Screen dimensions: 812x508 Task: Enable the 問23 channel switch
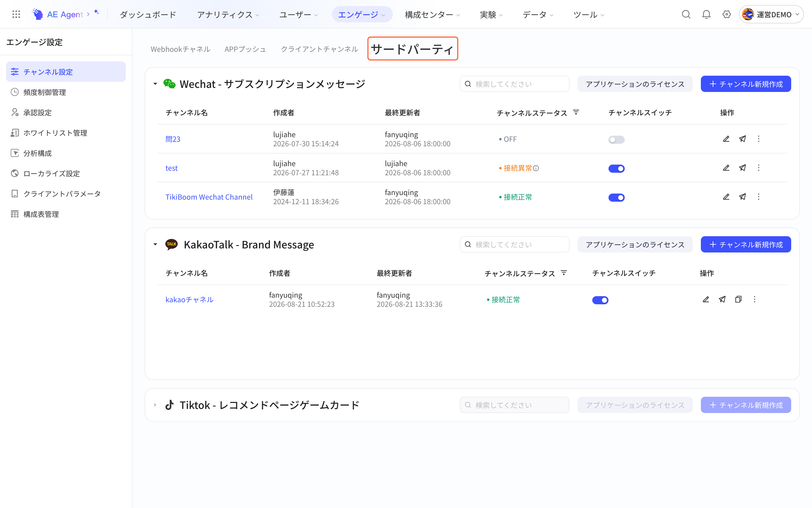pyautogui.click(x=616, y=139)
